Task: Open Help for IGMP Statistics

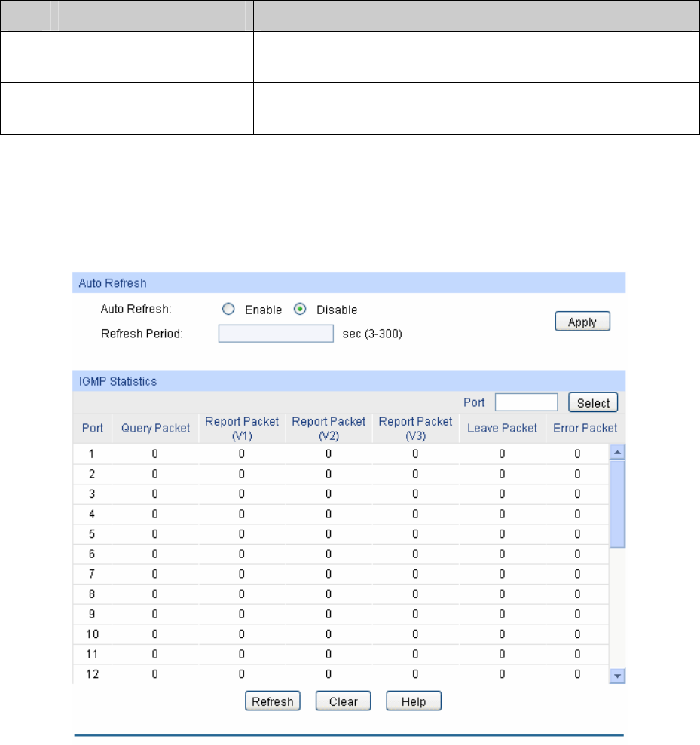Action: point(414,701)
